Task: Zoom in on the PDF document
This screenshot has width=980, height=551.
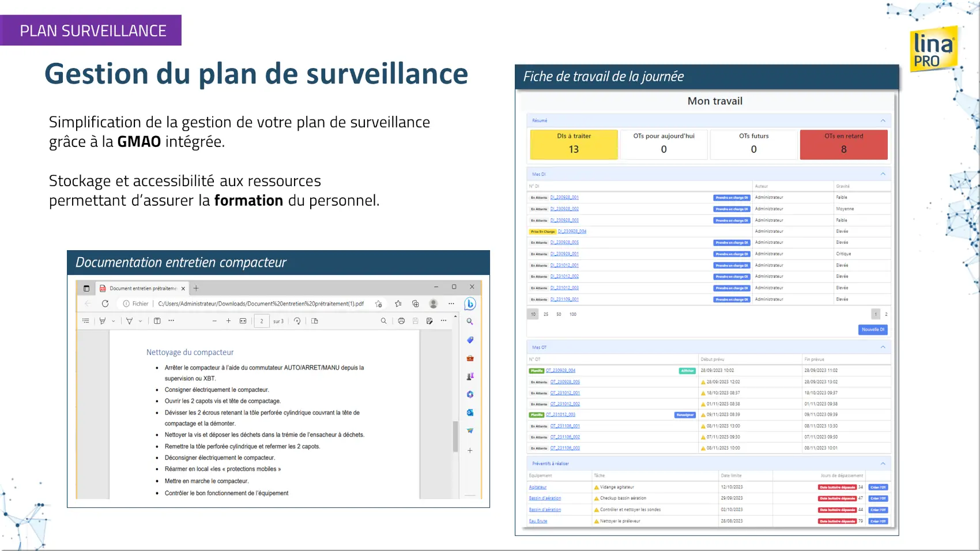Action: click(x=228, y=321)
